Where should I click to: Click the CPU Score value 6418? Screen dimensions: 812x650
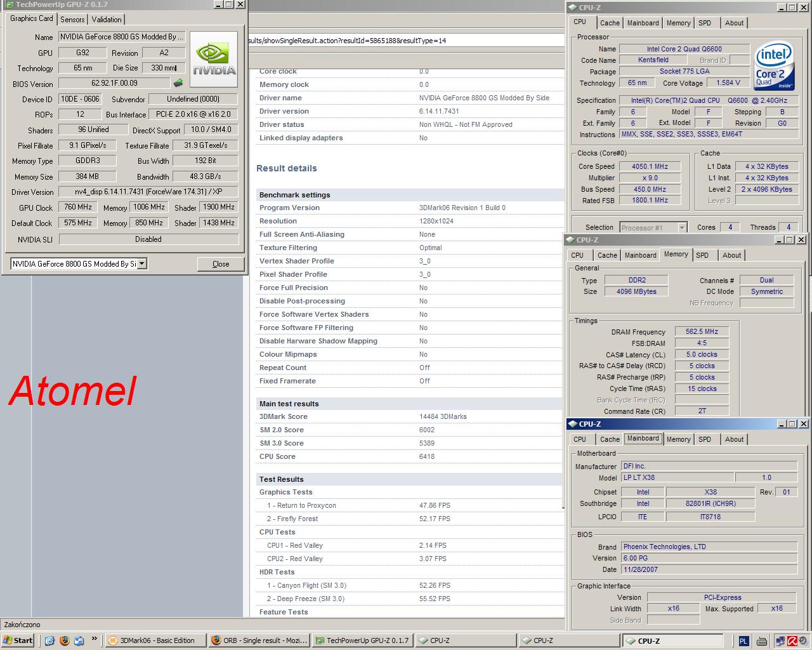pyautogui.click(x=427, y=457)
